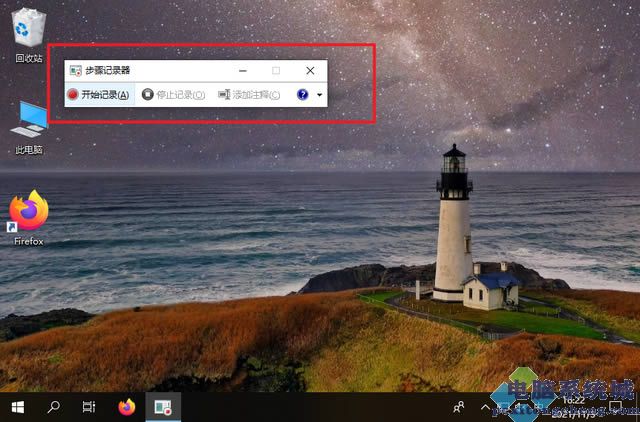640x422 pixels.
Task: Minimize the 步骤记录器 window
Action: pyautogui.click(x=243, y=71)
